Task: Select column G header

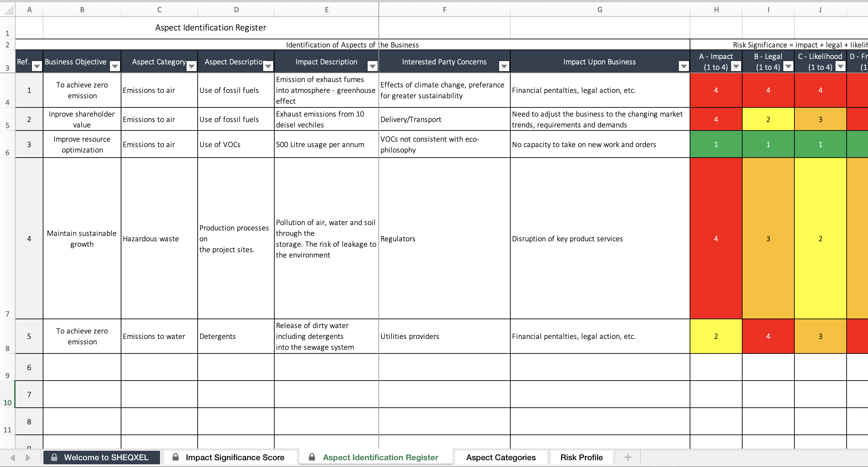Action: pos(600,9)
